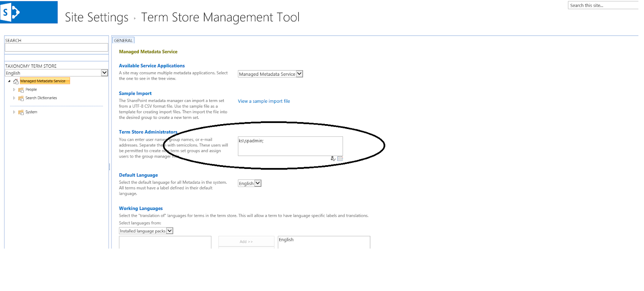Click the Add >> button
The image size is (644, 291).
[x=246, y=241]
